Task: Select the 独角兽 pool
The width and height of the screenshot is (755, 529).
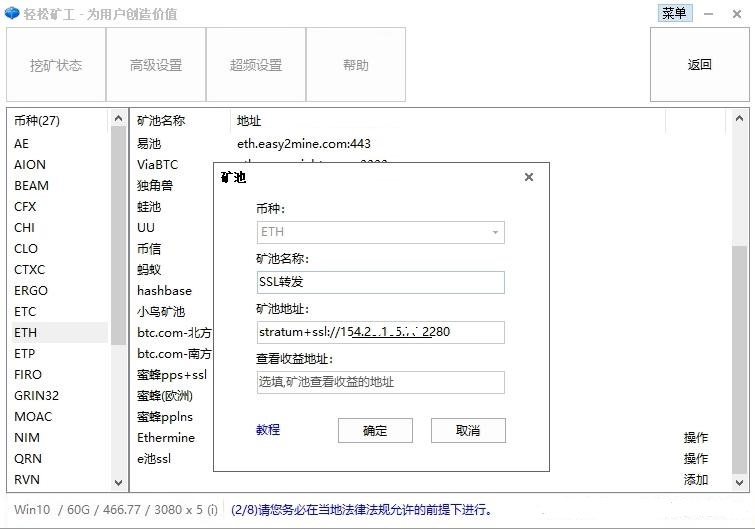Action: 155,186
